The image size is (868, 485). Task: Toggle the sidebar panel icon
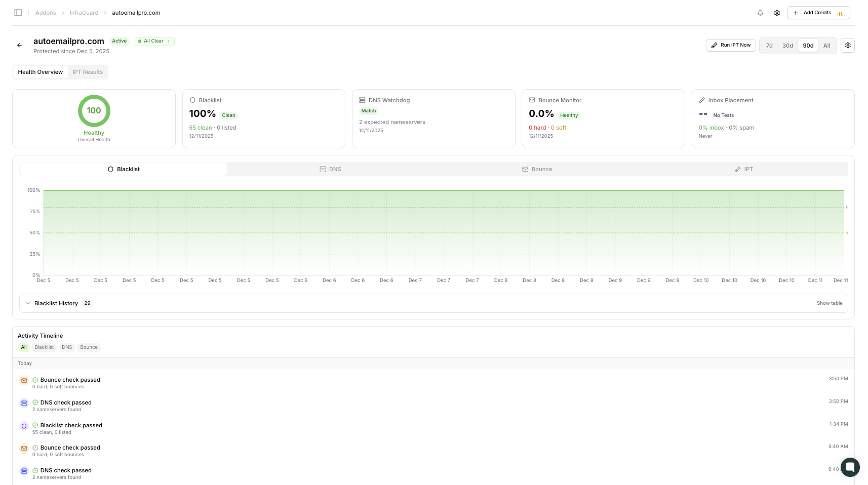coord(18,13)
